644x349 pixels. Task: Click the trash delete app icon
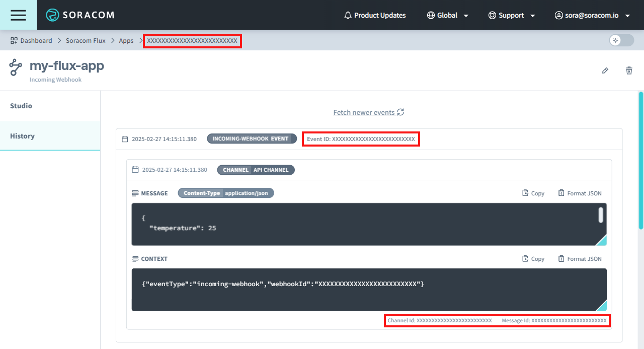(x=629, y=71)
